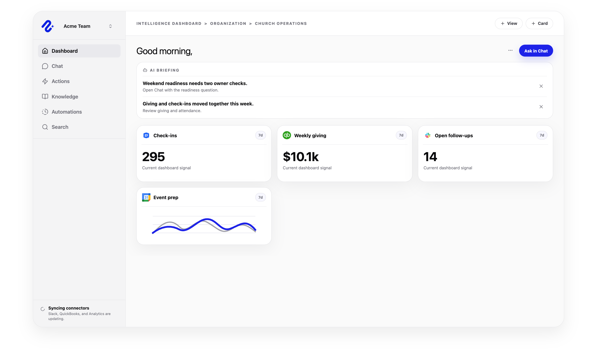
Task: Click the $10.1k weekly giving value
Action: (x=301, y=157)
